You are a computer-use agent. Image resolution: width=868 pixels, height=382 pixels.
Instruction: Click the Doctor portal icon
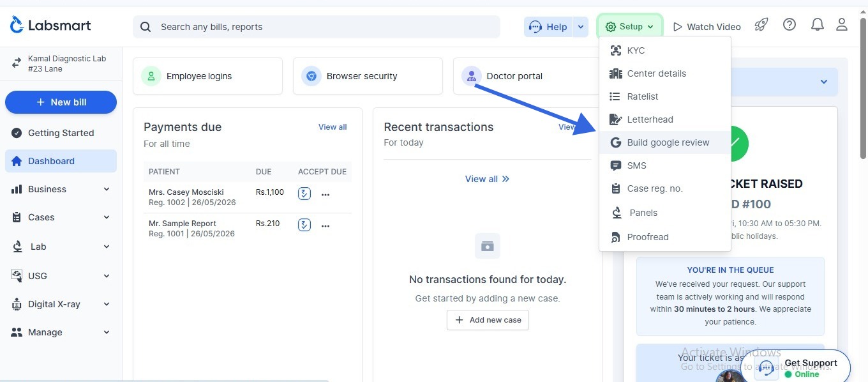(472, 76)
